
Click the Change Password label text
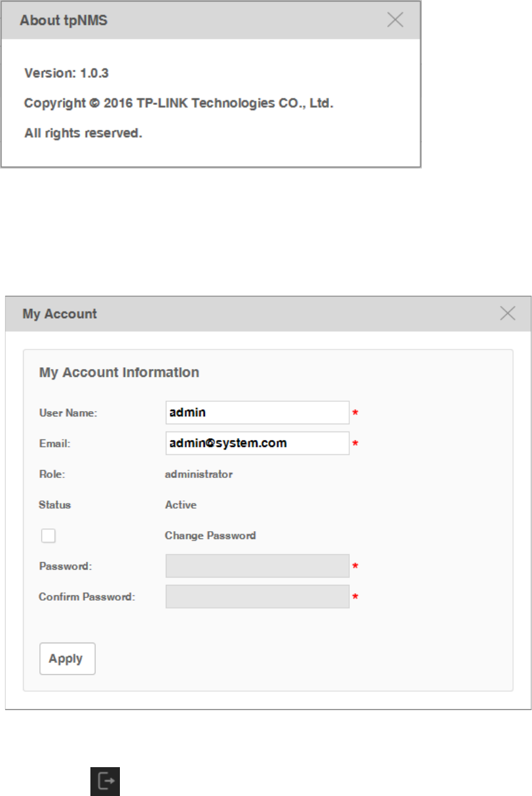click(x=210, y=536)
